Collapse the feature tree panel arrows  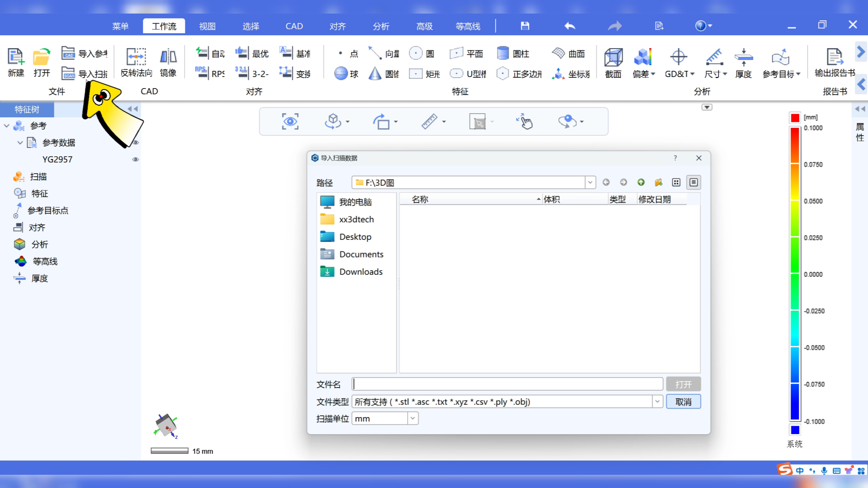point(133,109)
